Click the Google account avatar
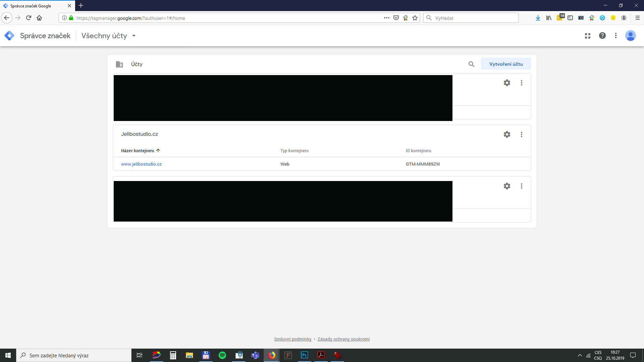Screen dimensions: 644x362 [x=631, y=36]
